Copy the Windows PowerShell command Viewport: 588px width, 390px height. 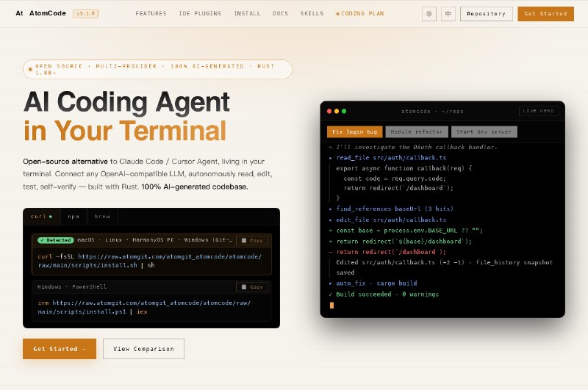point(252,287)
